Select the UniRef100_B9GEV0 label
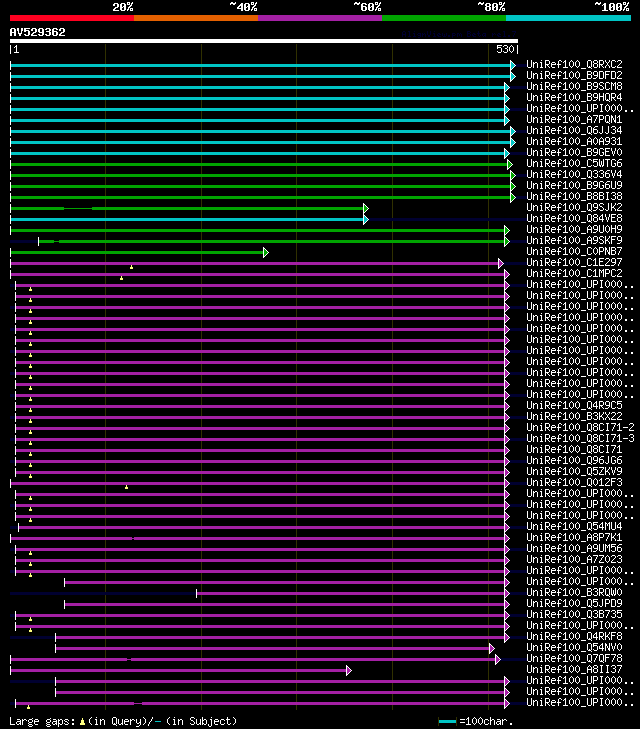The width and height of the screenshot is (640, 729). pyautogui.click(x=574, y=152)
